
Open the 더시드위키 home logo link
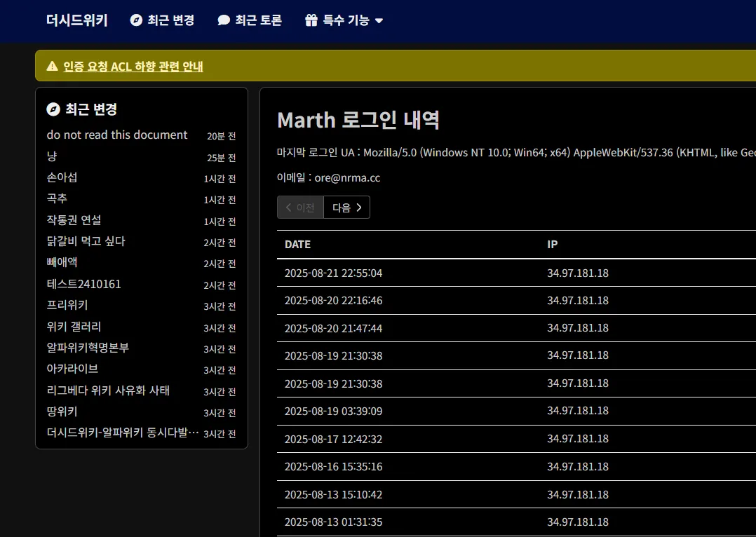click(x=76, y=20)
